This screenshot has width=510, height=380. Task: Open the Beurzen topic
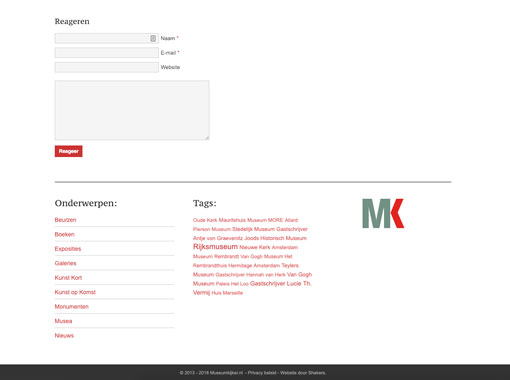65,220
